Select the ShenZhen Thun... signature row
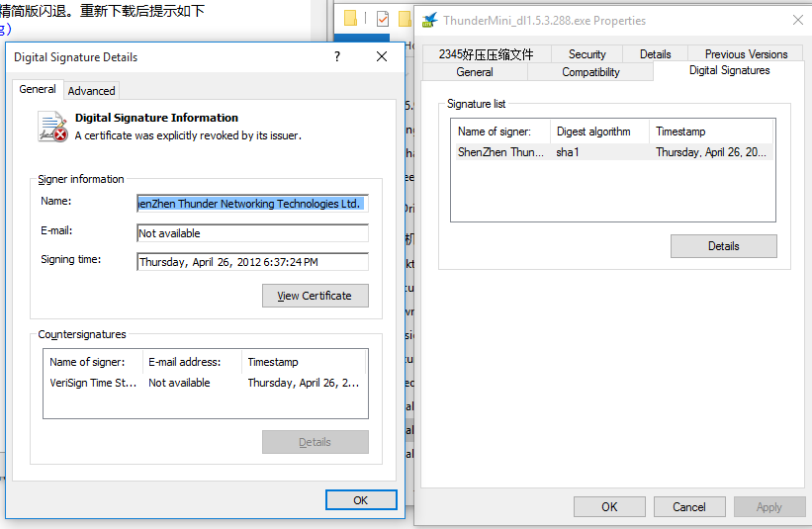Screen dimensions: 812x529 [x=613, y=152]
